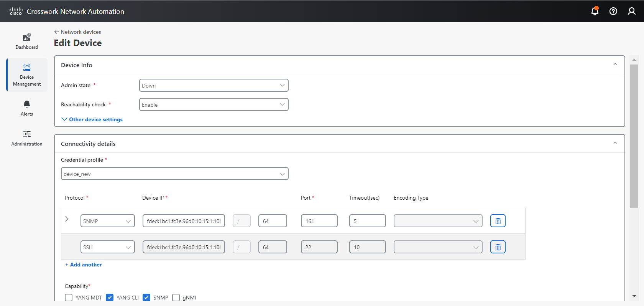Uncheck the SNMP capability checkbox

(146, 298)
